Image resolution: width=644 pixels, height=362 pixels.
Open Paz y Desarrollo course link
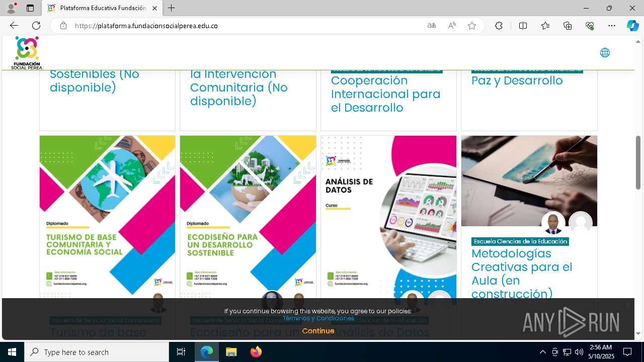click(517, 80)
